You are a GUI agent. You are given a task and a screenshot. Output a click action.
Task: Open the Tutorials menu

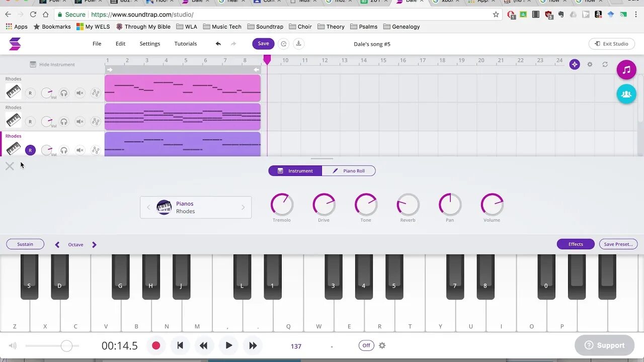[185, 44]
